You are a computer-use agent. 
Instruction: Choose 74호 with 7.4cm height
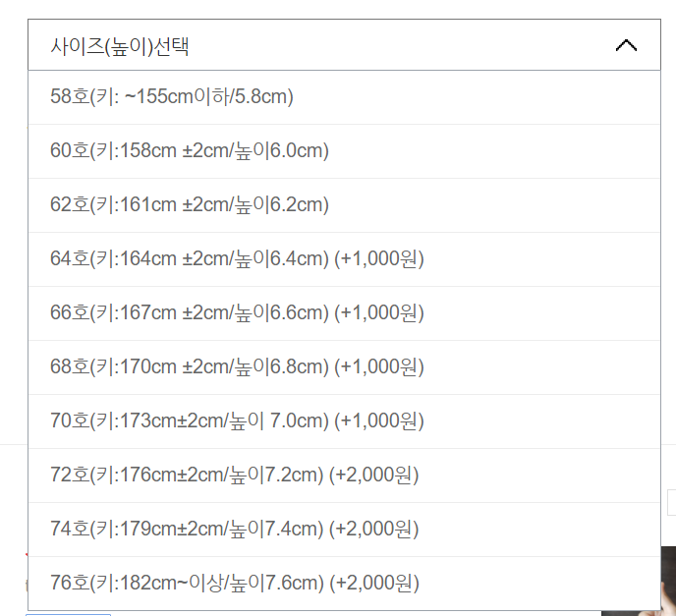tap(235, 530)
